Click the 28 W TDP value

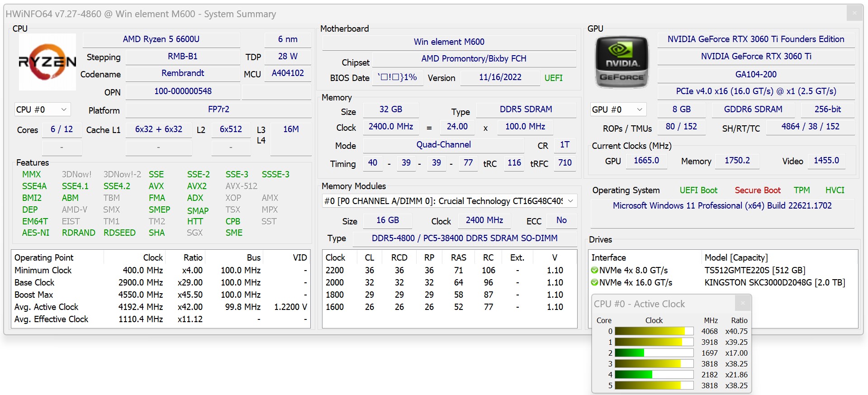coord(288,57)
